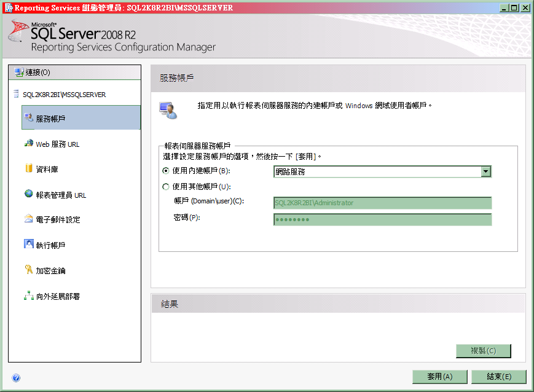Click the 套用 button
The height and width of the screenshot is (392, 534).
click(439, 377)
